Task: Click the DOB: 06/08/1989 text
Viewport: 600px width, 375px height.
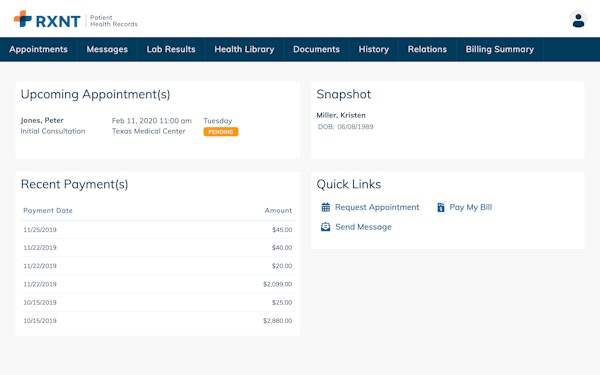Action: [345, 127]
